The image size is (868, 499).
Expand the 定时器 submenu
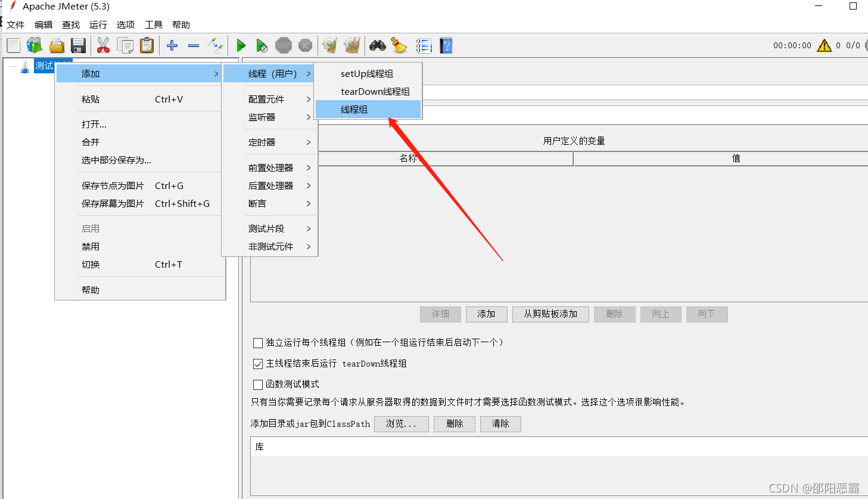(x=269, y=142)
